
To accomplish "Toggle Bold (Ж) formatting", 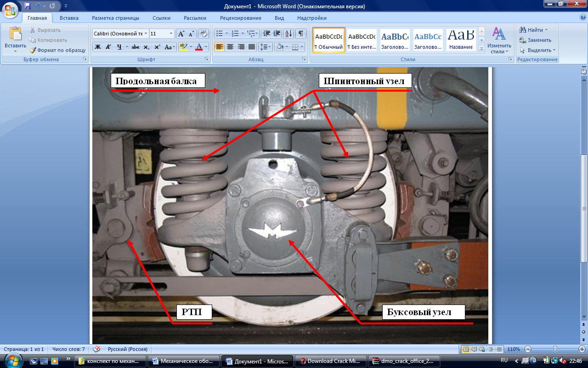I will (x=97, y=47).
